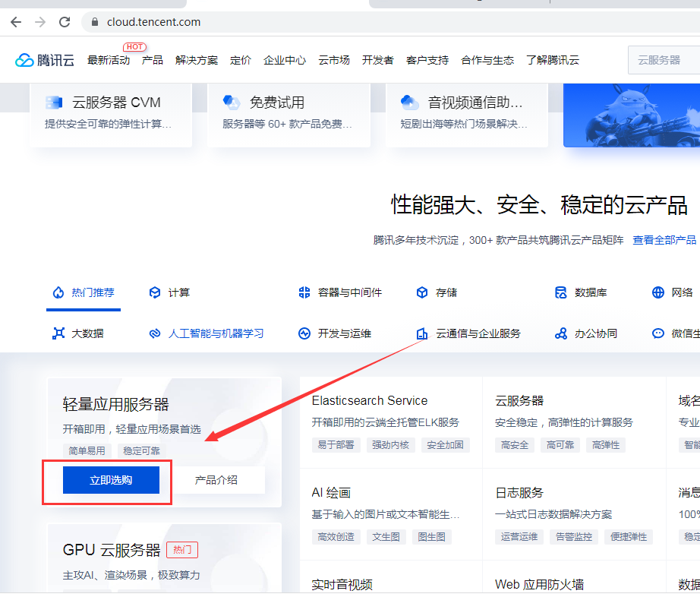Viewport: 700px width, 597px height.
Task: Click the cube icon beside 计算
Action: point(154,292)
